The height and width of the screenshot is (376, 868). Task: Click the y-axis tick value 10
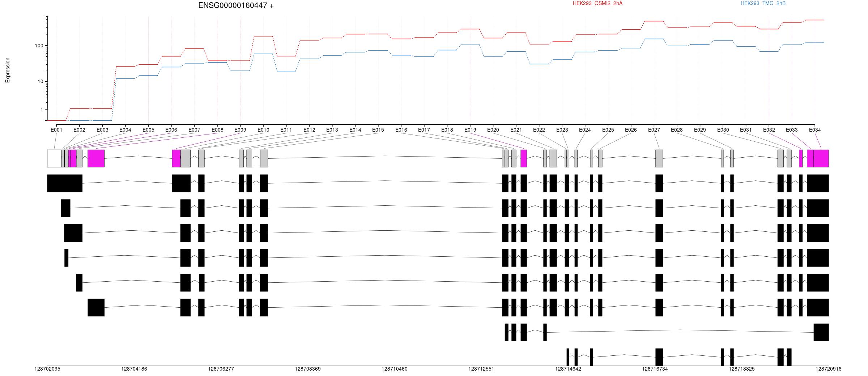point(41,81)
